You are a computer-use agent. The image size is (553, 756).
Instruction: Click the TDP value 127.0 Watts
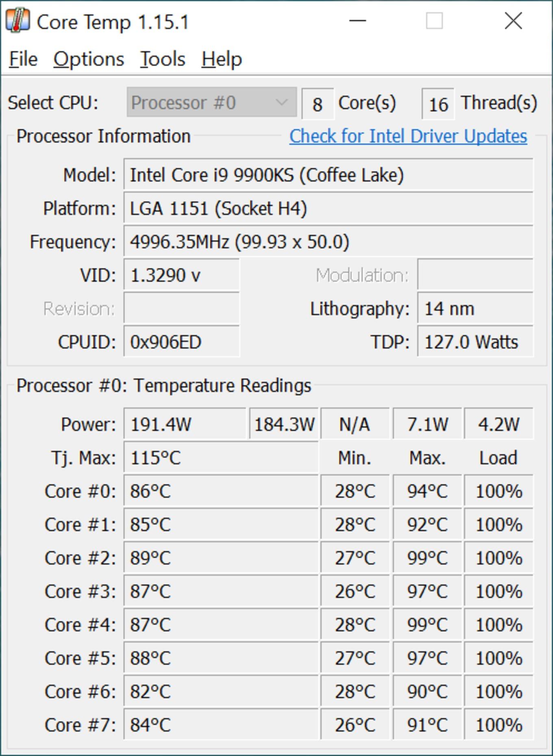pyautogui.click(x=475, y=342)
